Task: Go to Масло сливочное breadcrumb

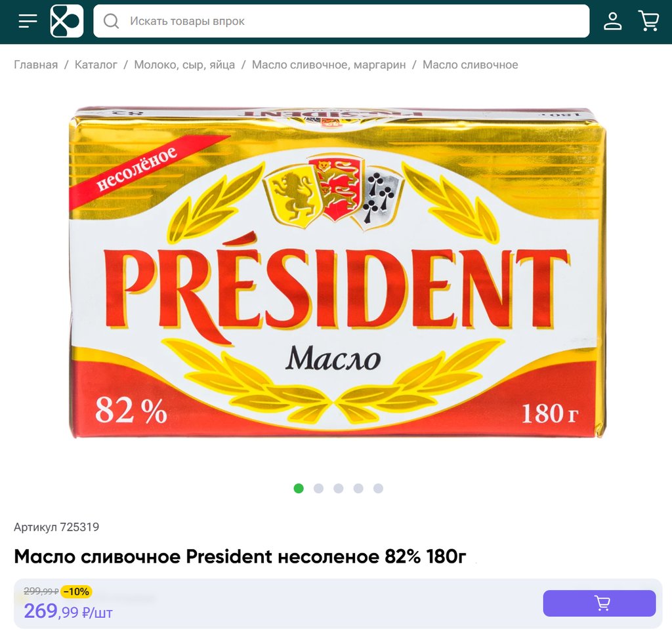Action: (470, 65)
